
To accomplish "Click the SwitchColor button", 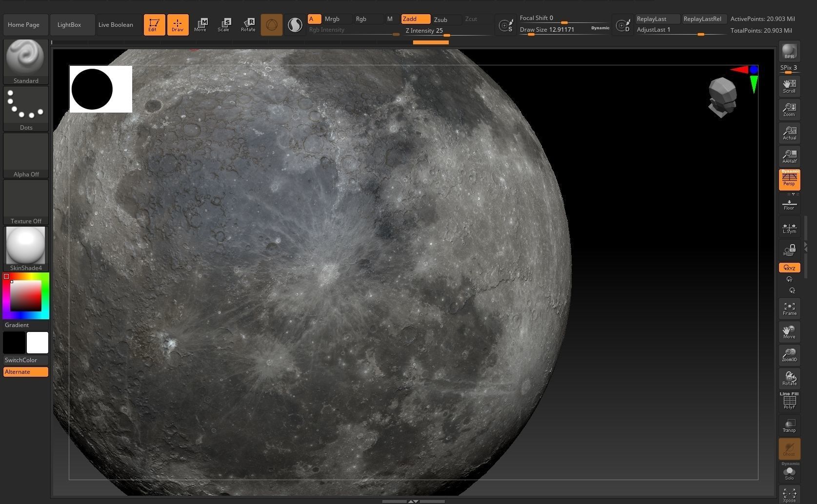I will (25, 360).
